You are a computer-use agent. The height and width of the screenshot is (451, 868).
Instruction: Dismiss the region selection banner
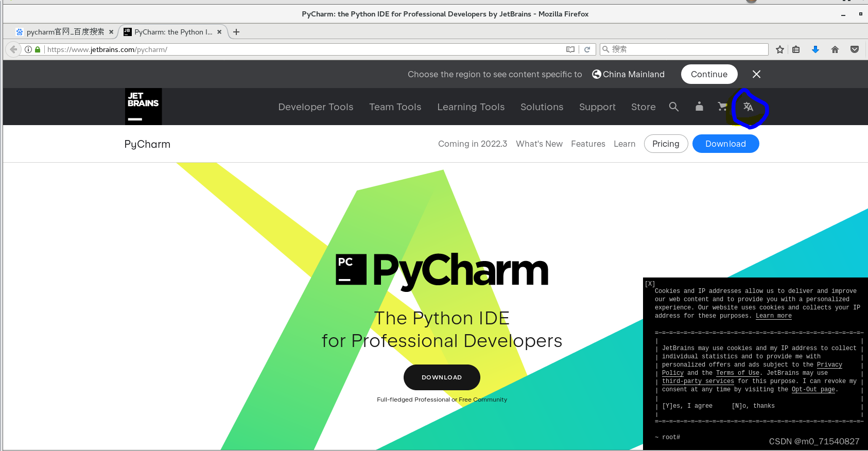(x=756, y=74)
